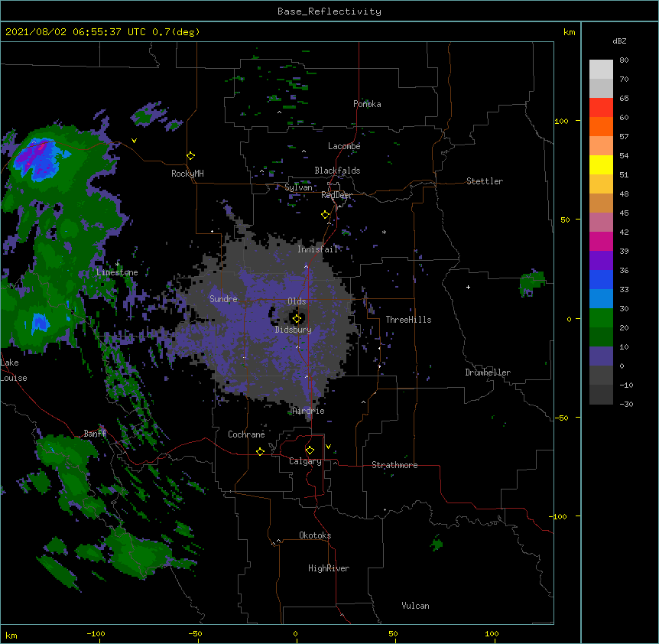
Task: Click the Banff town label
Action: tap(95, 434)
